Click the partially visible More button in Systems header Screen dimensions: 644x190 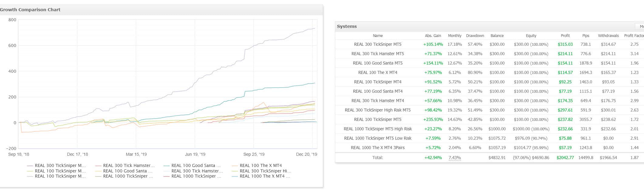[x=641, y=26]
